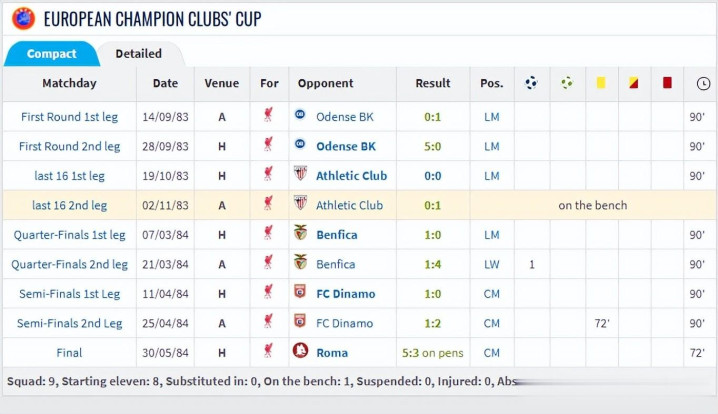The image size is (718, 414).
Task: Open the Roma opponent link
Action: (332, 353)
